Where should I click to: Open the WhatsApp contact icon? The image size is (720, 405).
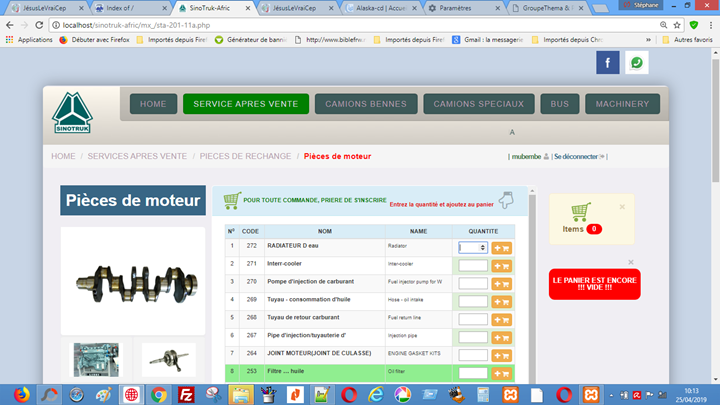coord(636,62)
